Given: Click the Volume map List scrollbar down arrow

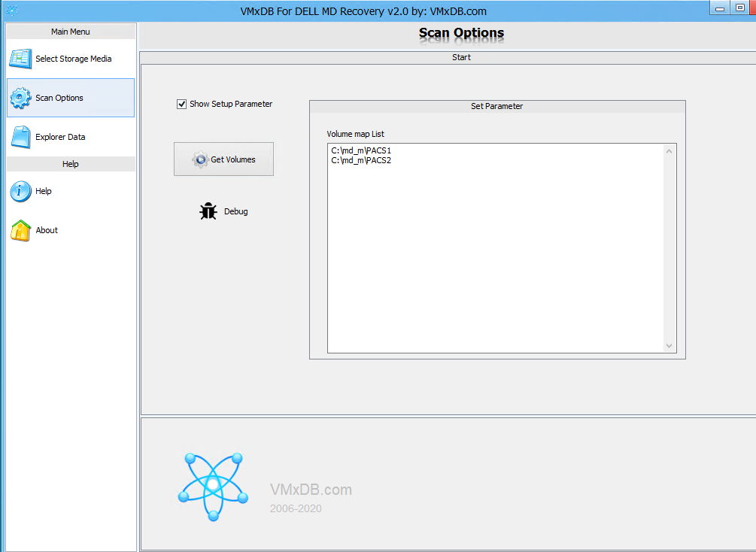Looking at the screenshot, I should 669,346.
